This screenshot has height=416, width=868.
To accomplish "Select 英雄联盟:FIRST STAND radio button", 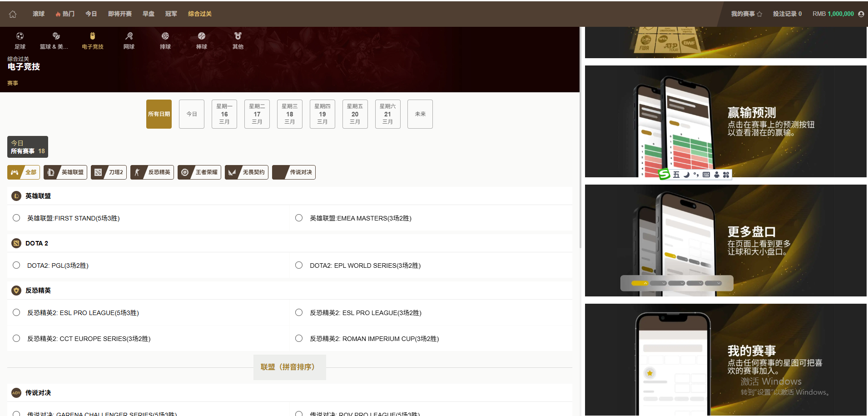I will 16,218.
